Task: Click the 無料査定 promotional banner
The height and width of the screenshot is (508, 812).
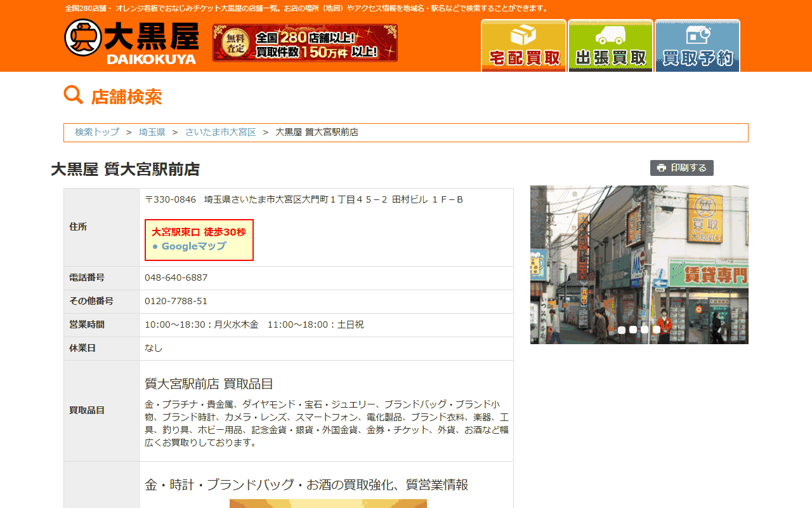Action: [305, 43]
